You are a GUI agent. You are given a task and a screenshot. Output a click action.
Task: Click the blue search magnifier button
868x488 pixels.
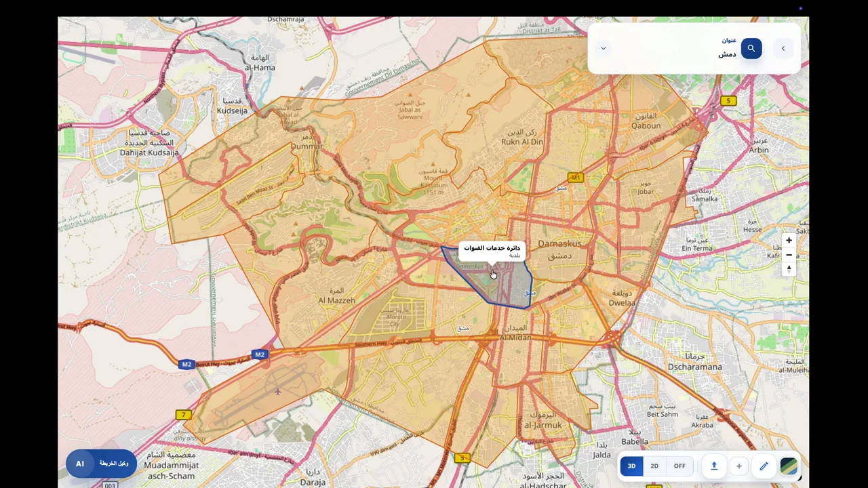(751, 48)
